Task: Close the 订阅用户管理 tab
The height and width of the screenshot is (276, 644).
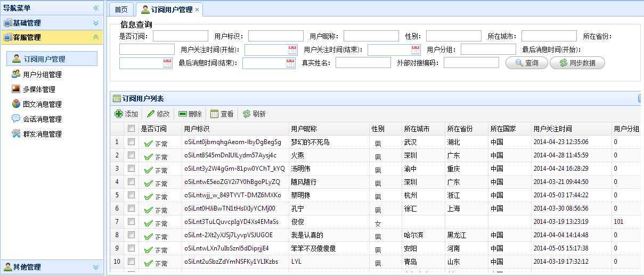Action: pos(197,10)
